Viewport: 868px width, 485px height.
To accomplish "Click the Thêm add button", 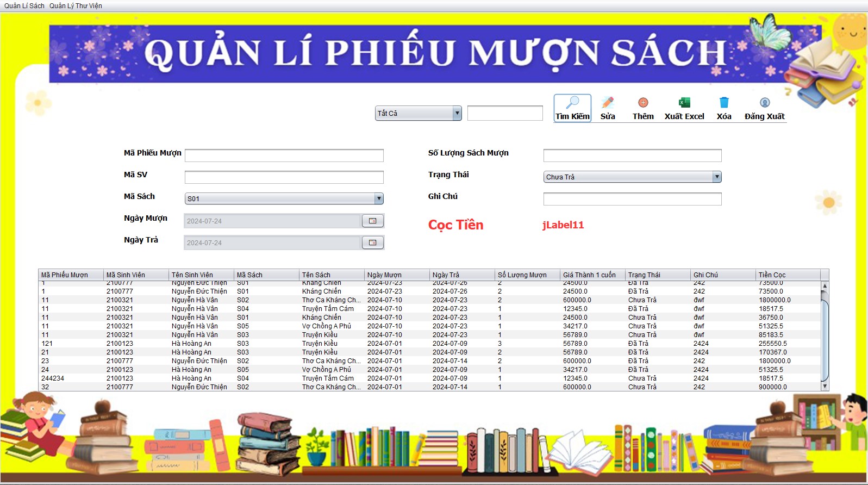I will [643, 108].
